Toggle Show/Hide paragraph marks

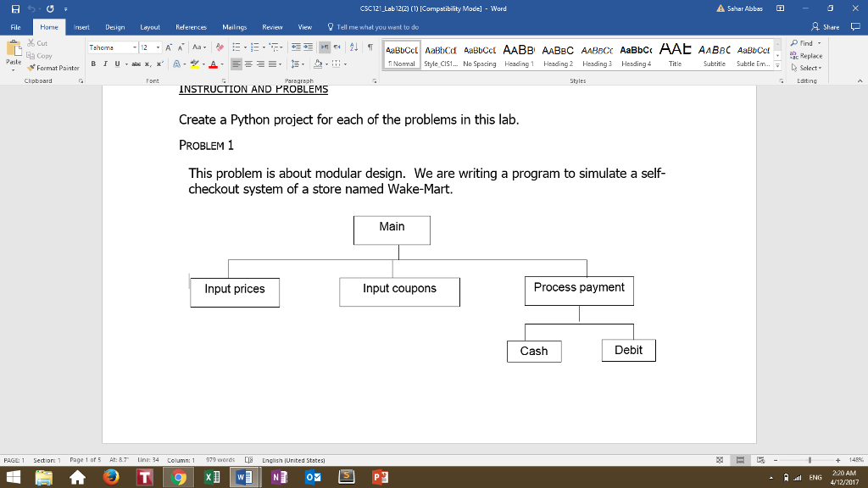370,47
